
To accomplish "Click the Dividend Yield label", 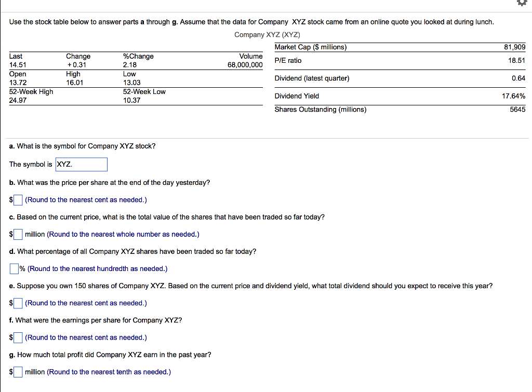I will [297, 96].
